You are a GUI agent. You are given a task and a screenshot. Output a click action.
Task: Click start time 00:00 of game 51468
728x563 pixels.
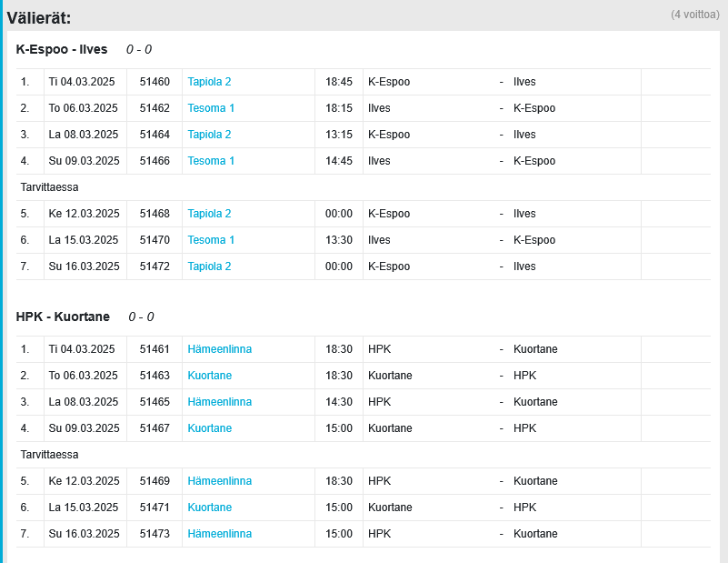(339, 214)
